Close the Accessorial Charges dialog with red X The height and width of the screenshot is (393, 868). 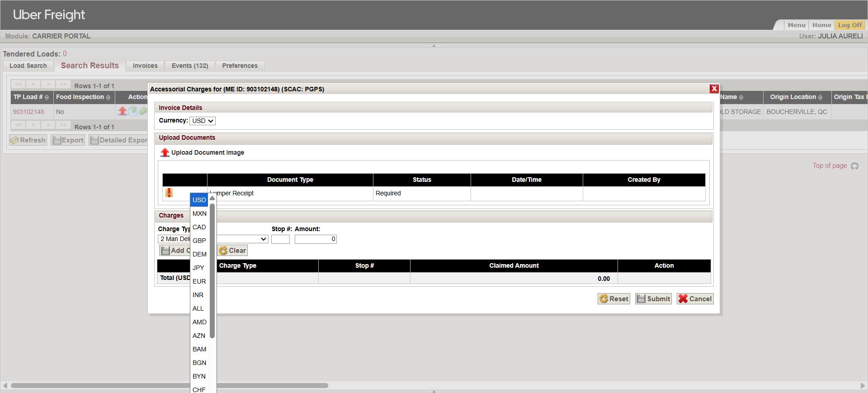click(x=714, y=89)
